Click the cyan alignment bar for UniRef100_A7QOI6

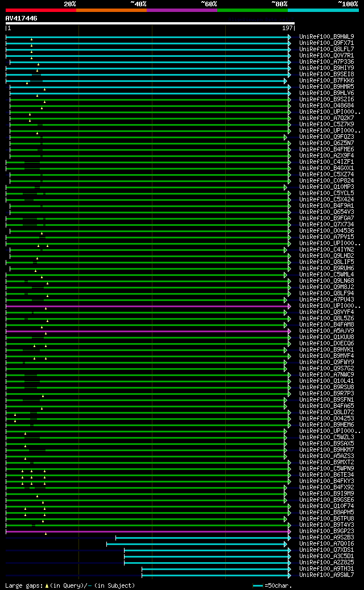pyautogui.click(x=197, y=544)
